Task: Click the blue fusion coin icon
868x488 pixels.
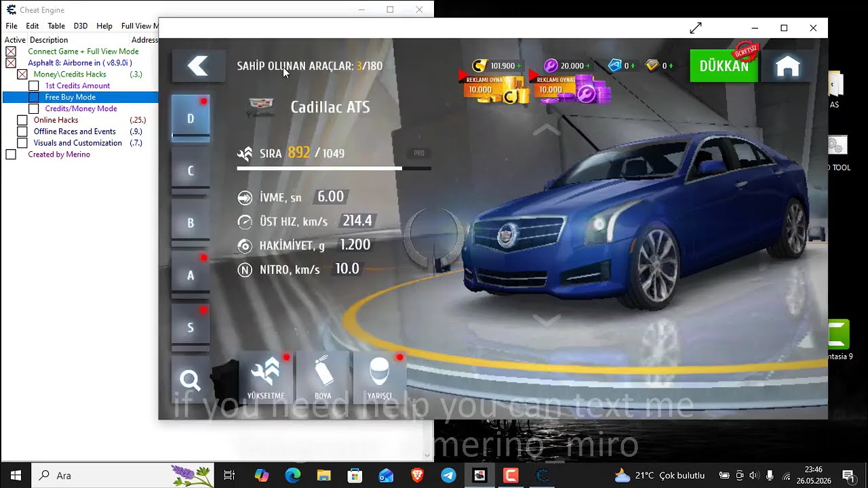Action: (614, 66)
